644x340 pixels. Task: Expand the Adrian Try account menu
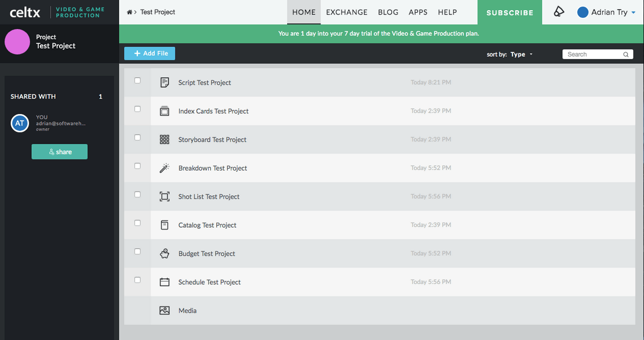click(606, 12)
